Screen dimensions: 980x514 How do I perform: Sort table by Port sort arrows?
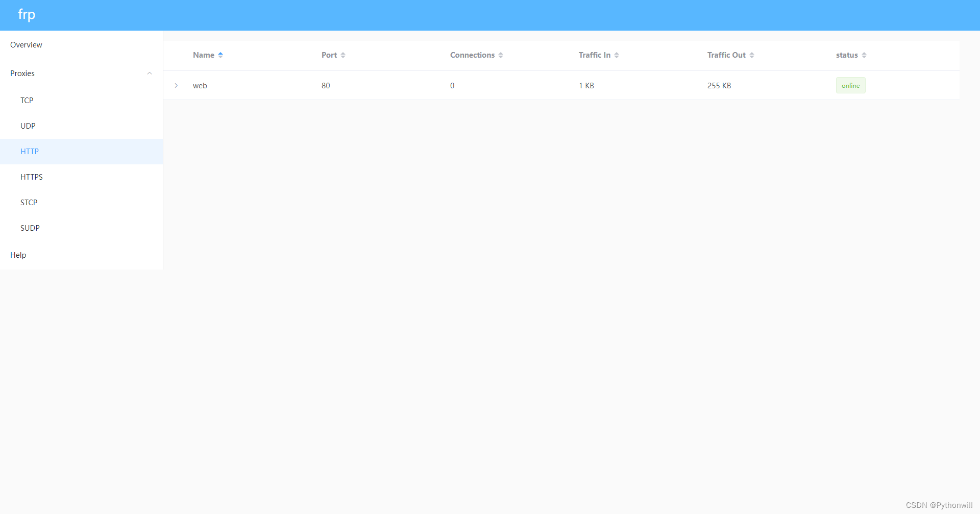tap(343, 55)
